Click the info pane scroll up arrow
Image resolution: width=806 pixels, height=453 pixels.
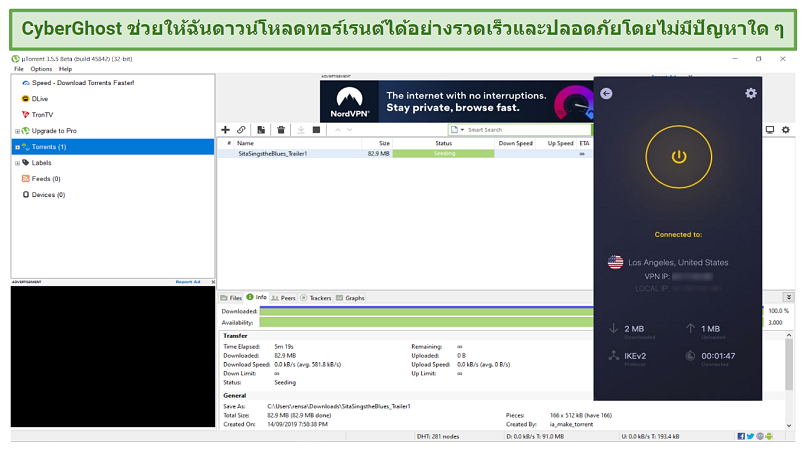coord(789,335)
